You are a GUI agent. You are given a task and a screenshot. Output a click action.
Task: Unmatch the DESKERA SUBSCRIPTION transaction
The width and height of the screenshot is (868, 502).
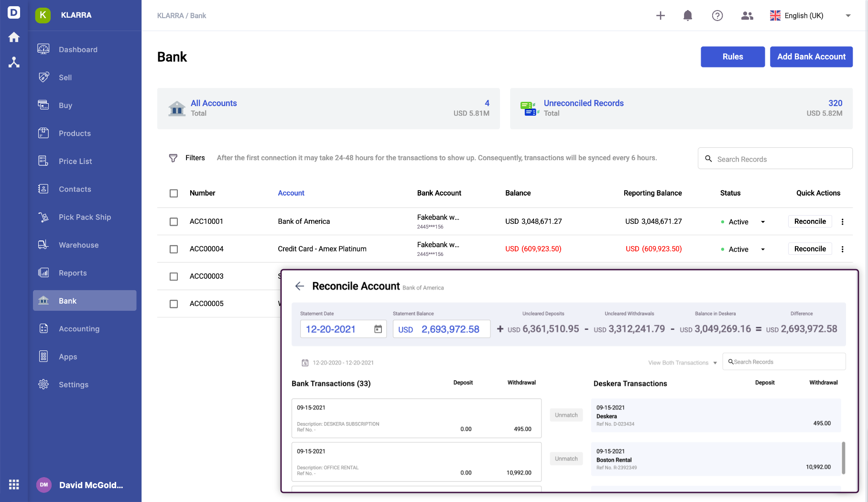tap(566, 415)
